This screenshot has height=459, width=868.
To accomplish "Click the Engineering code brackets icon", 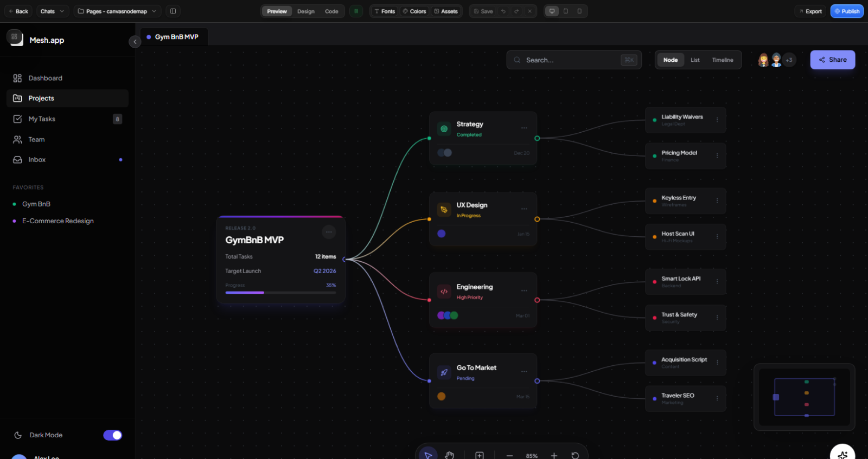I will pos(444,292).
